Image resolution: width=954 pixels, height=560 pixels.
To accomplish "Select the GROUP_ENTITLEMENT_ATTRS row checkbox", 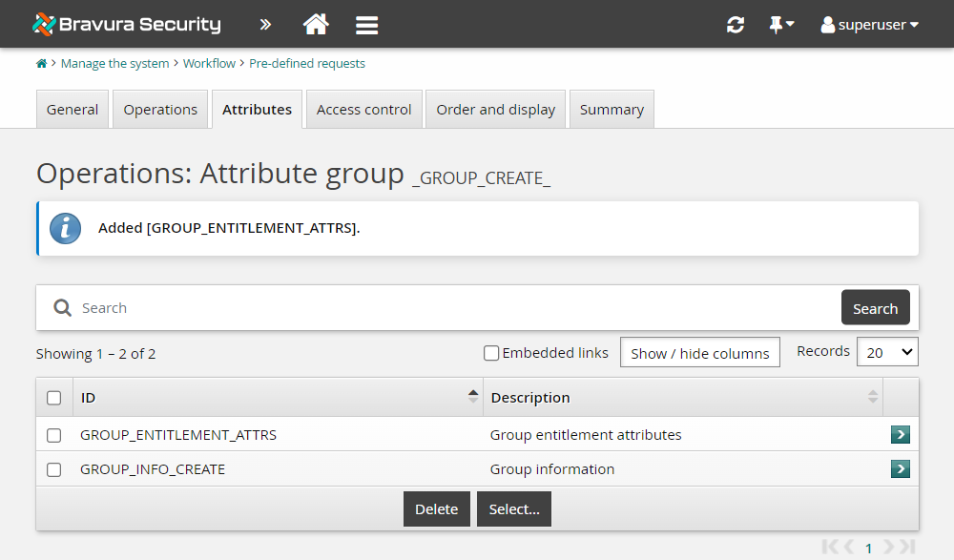I will pyautogui.click(x=53, y=434).
